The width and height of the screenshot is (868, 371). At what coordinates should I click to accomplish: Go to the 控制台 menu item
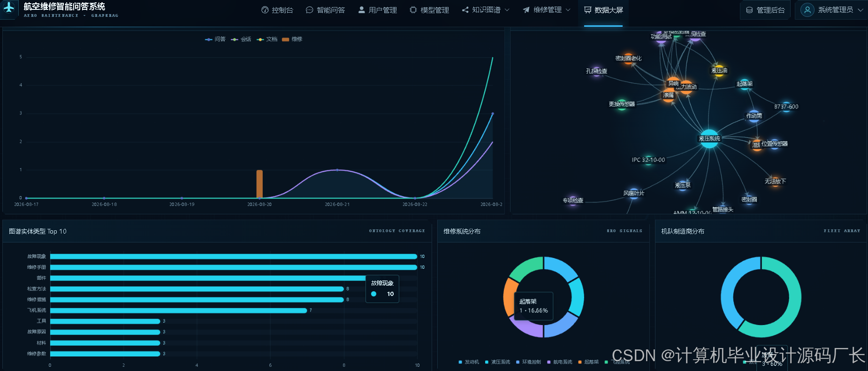coord(277,10)
